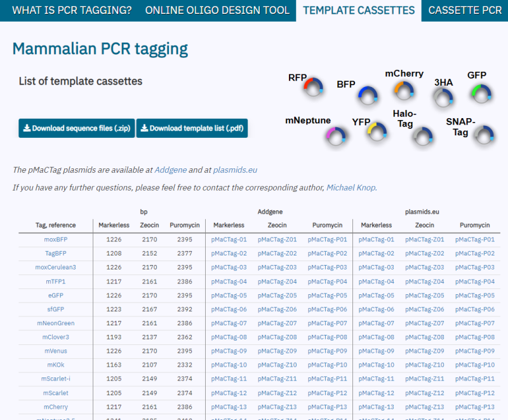Select the mScarlet-i tag reference link

pos(56,379)
